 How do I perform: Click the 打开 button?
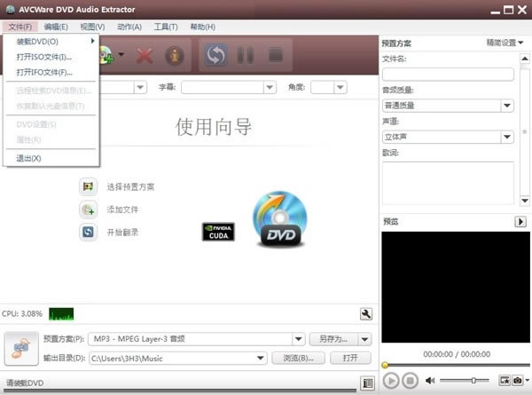tap(350, 358)
